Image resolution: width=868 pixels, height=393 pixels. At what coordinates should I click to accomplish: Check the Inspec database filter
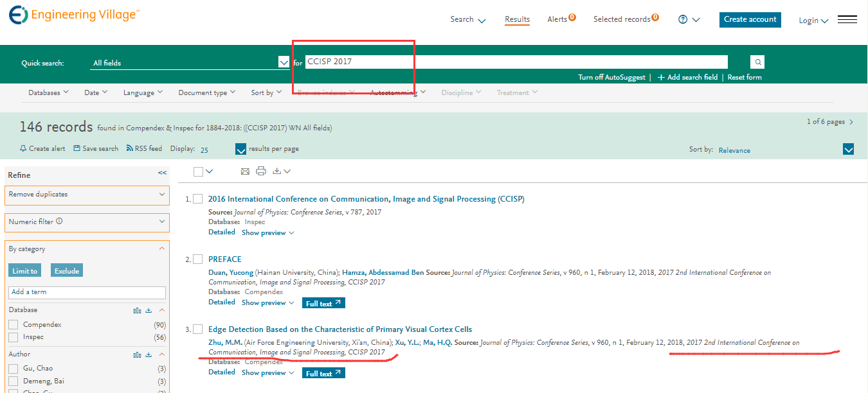coord(14,337)
